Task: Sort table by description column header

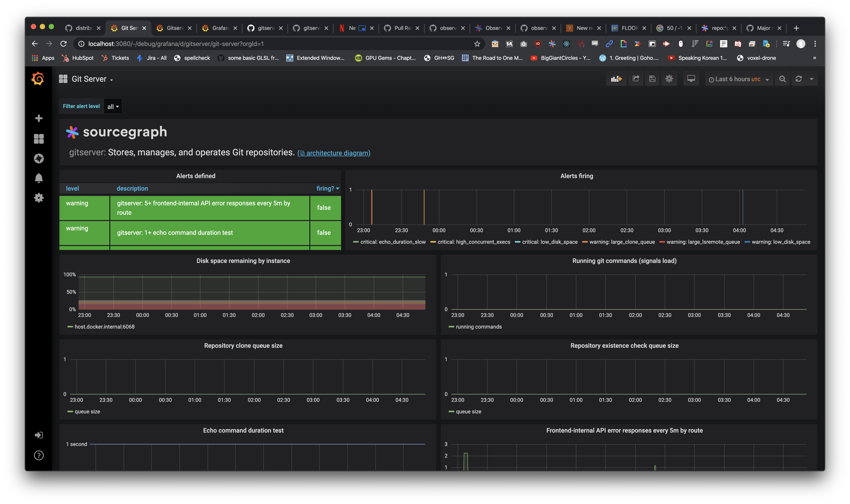Action: [132, 188]
